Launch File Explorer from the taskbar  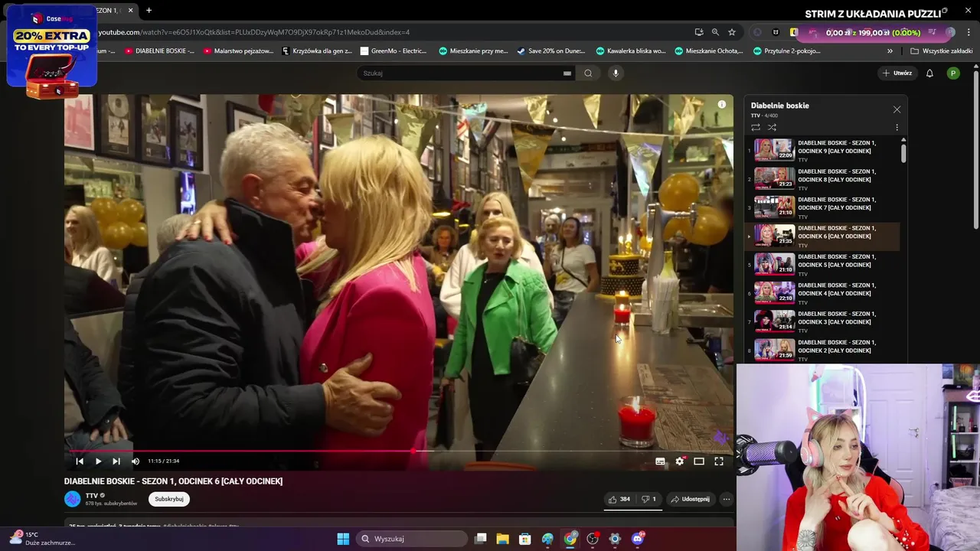[503, 539]
